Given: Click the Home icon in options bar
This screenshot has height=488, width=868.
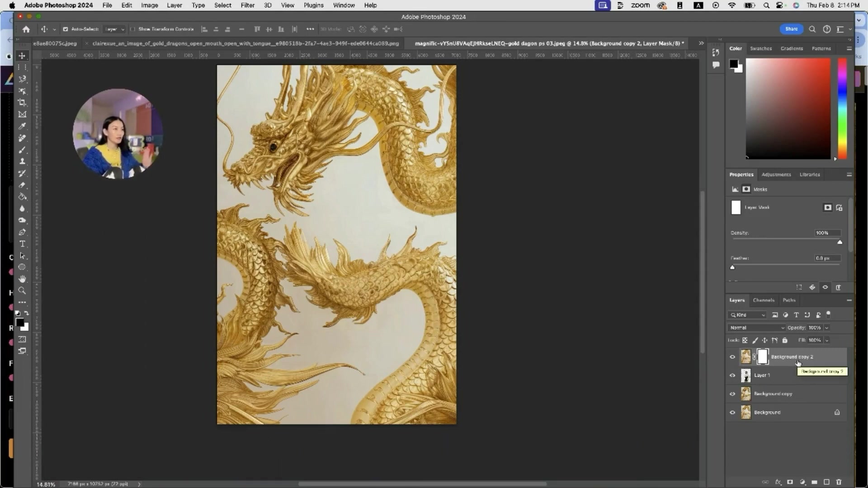Looking at the screenshot, I should (x=26, y=29).
